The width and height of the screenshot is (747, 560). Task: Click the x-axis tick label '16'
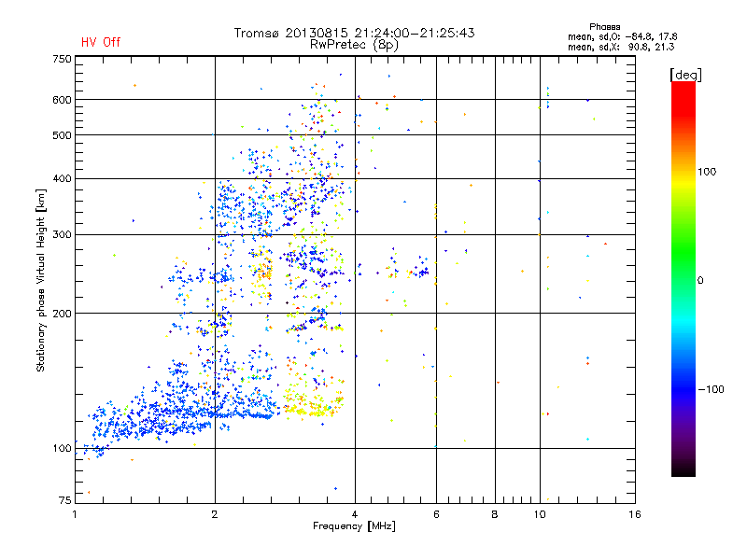635,514
